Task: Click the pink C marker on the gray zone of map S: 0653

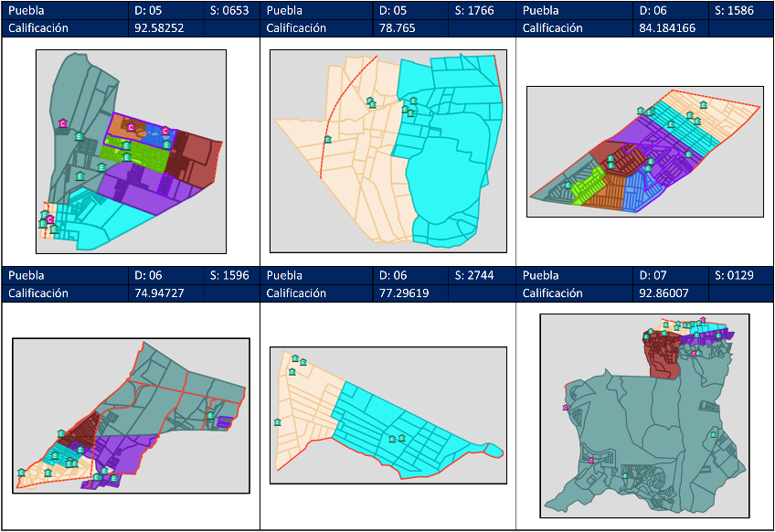Action: (x=63, y=122)
